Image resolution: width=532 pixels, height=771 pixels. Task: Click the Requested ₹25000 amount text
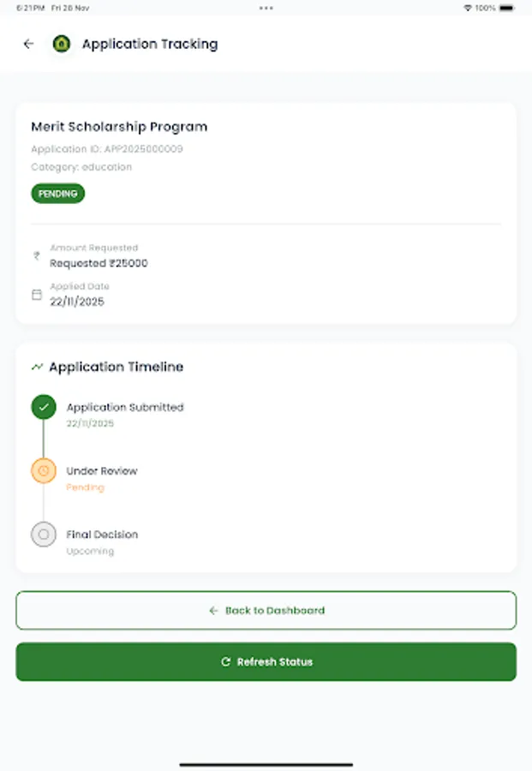(99, 263)
